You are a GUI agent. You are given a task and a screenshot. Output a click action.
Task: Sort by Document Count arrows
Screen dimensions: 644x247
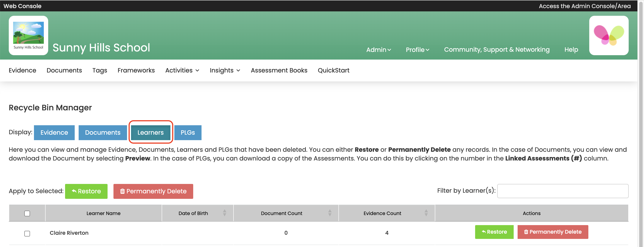tap(329, 213)
